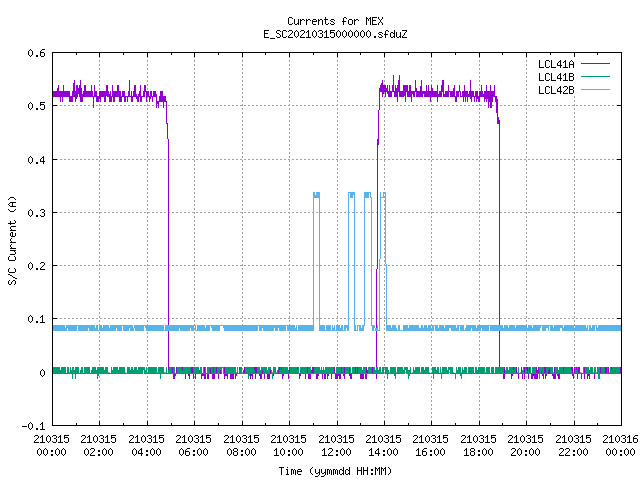Viewport: 640px width, 480px height.
Task: Select the LCL42B legend label
Action: [x=556, y=90]
